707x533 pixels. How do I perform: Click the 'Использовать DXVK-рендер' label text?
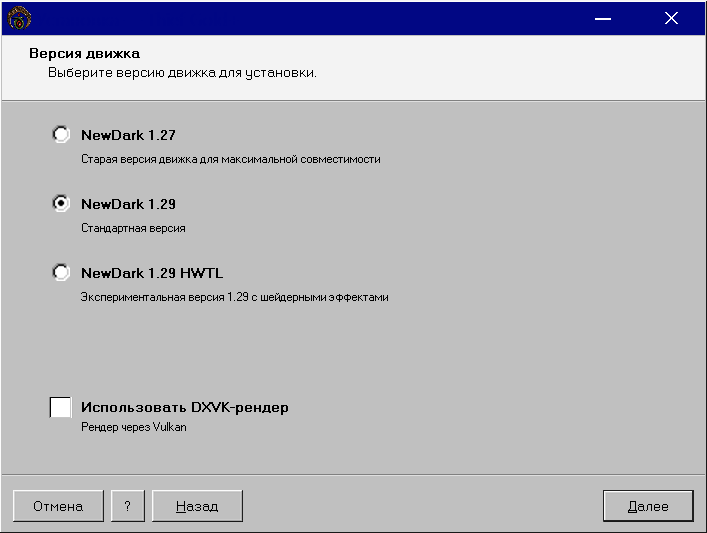(x=185, y=407)
